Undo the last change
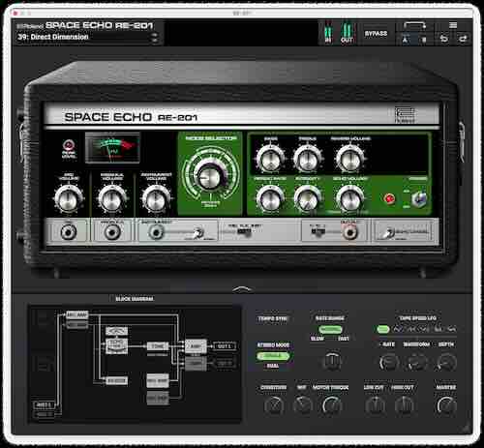 [x=444, y=39]
